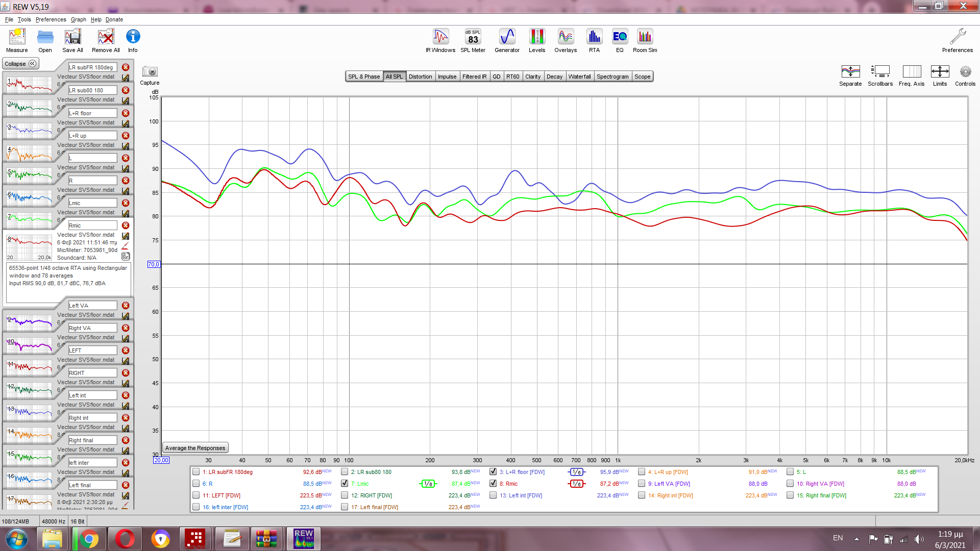Open the RTA window
The height and width of the screenshot is (551, 980).
(x=594, y=40)
